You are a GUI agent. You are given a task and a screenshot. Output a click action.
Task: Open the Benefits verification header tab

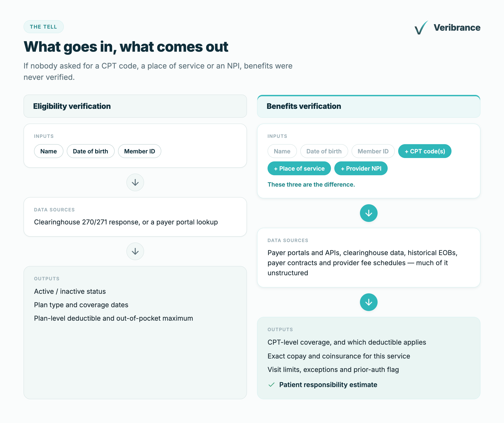(369, 106)
